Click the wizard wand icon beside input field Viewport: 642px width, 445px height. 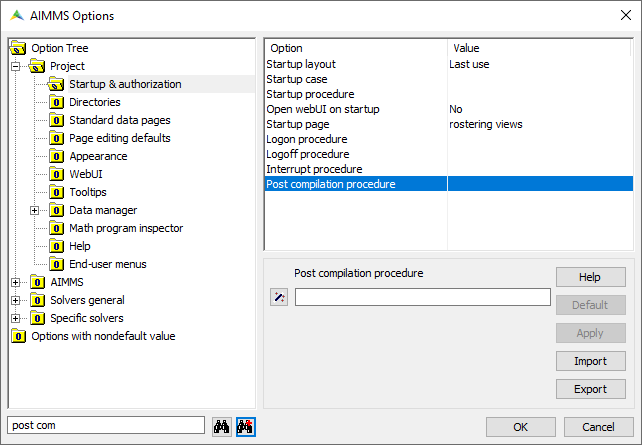[279, 297]
